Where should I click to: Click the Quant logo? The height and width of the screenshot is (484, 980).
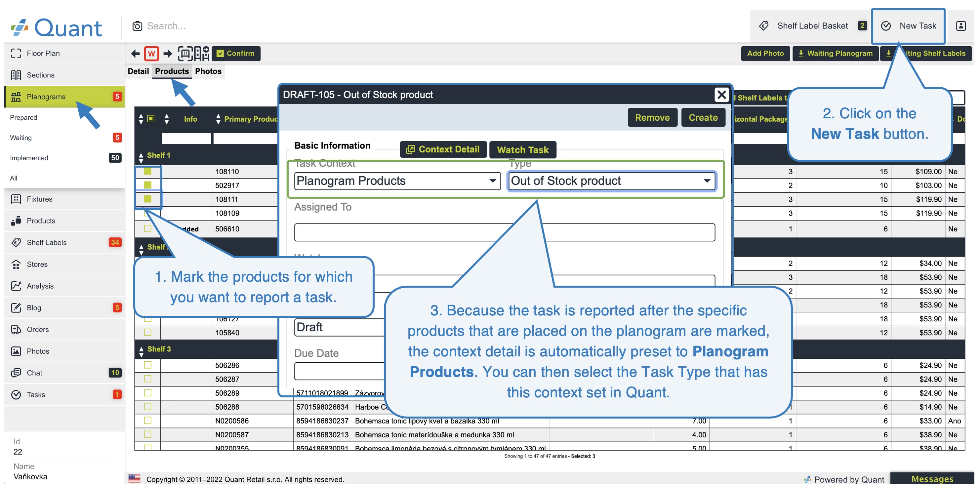pyautogui.click(x=56, y=27)
